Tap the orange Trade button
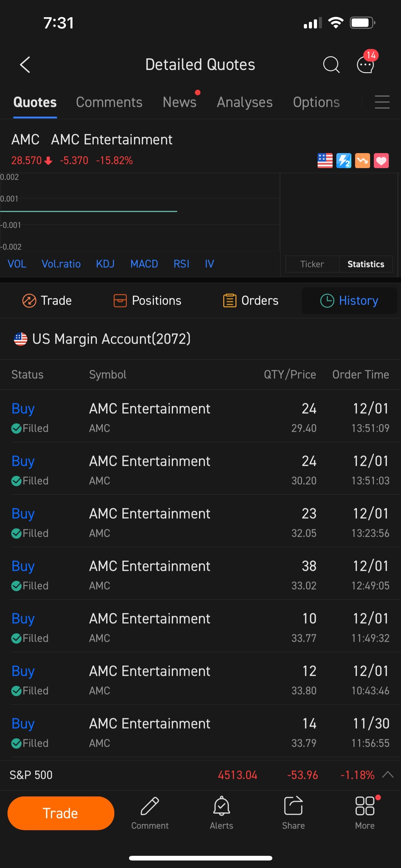 pos(61,813)
